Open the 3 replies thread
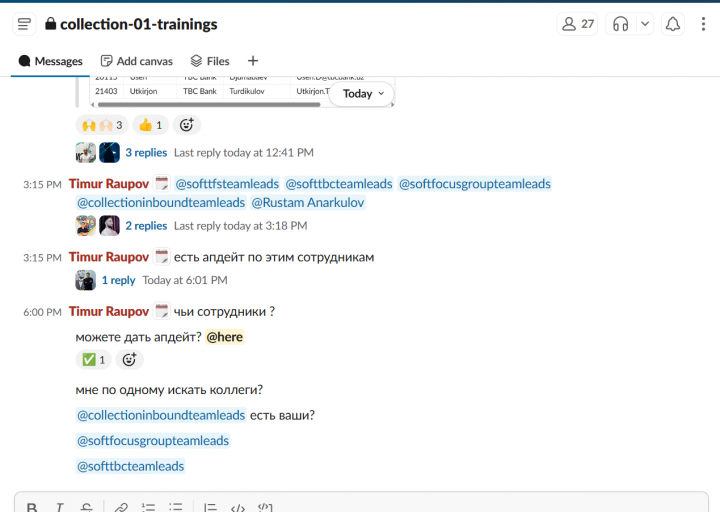The image size is (720, 512). click(x=146, y=152)
